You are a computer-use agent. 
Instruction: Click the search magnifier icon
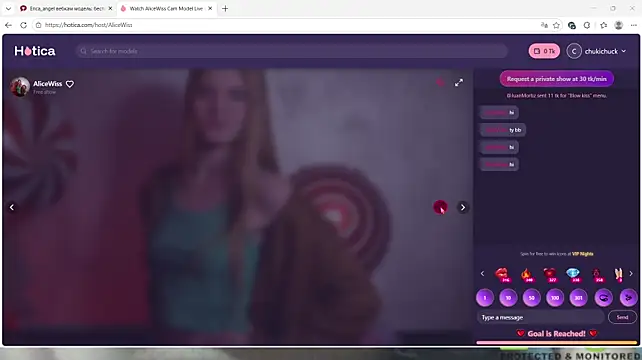click(x=84, y=51)
